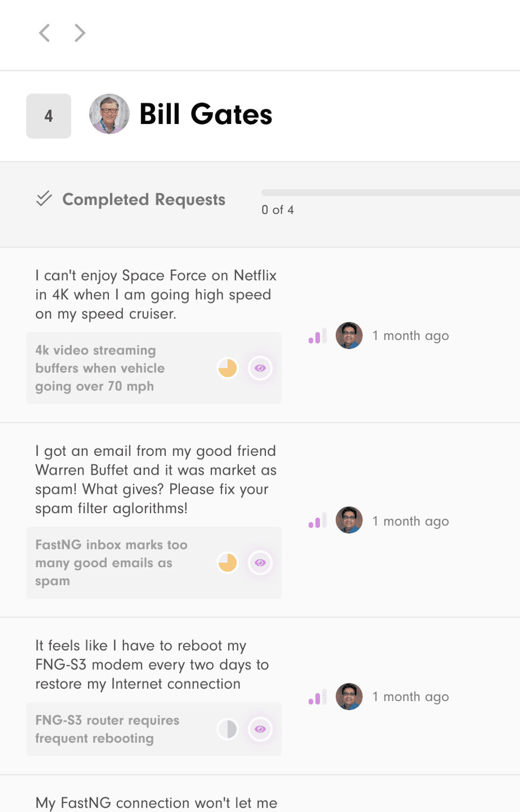The height and width of the screenshot is (812, 520).
Task: Toggle eye icon on FNG-S3 router card
Action: pyautogui.click(x=260, y=729)
